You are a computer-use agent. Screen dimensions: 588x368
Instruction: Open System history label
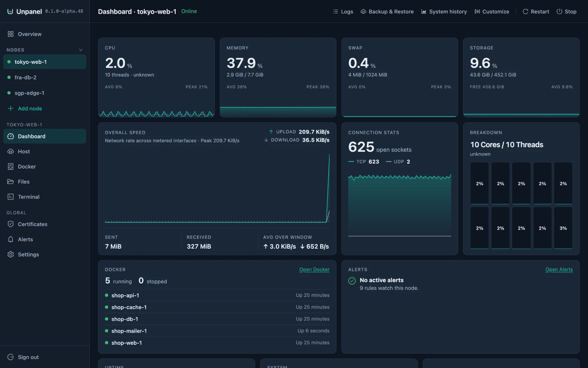click(x=448, y=11)
